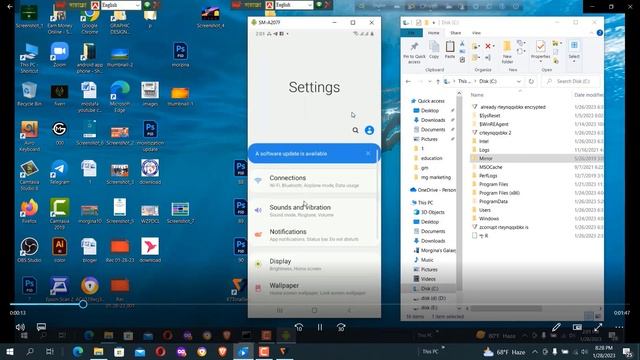Screen dimensions: 640x360
Task: Click the Paste button in Explorer ribbon
Action: tap(450, 51)
